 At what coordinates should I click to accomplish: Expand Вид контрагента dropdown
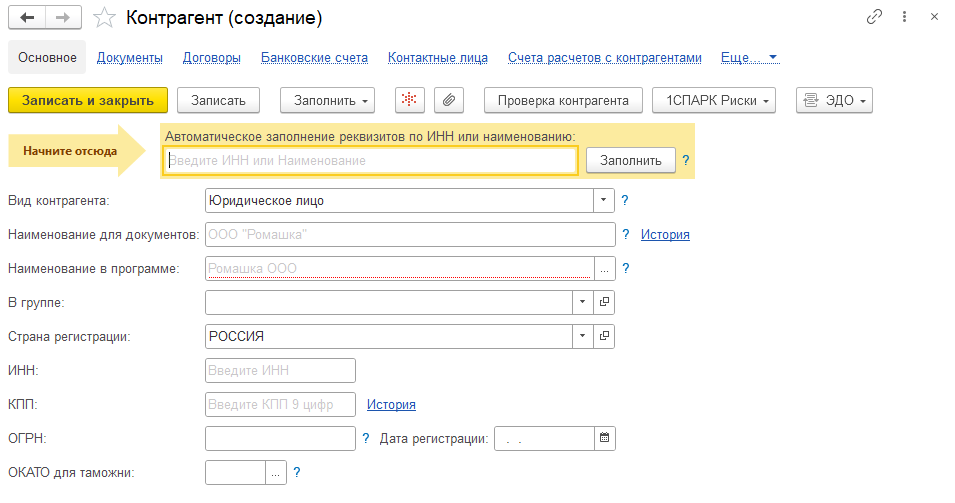click(604, 200)
